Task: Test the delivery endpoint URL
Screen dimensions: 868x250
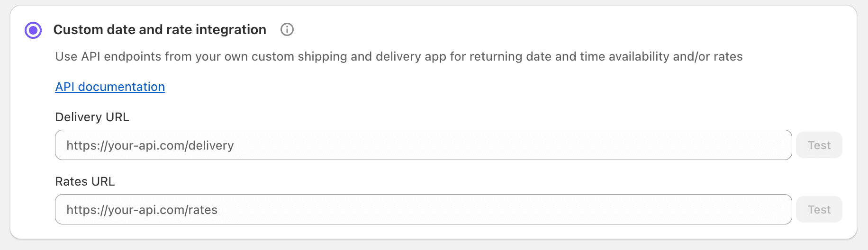Action: (819, 145)
